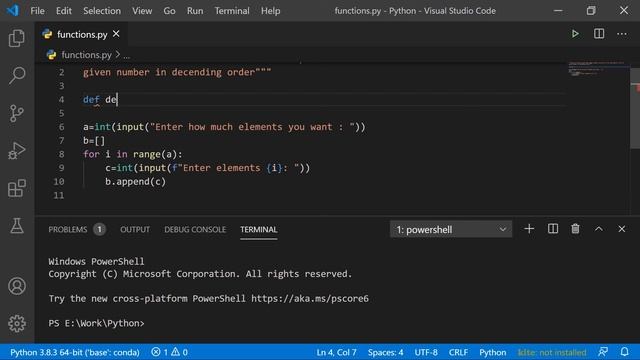
Task: Open the Terminal menu
Action: tap(232, 11)
